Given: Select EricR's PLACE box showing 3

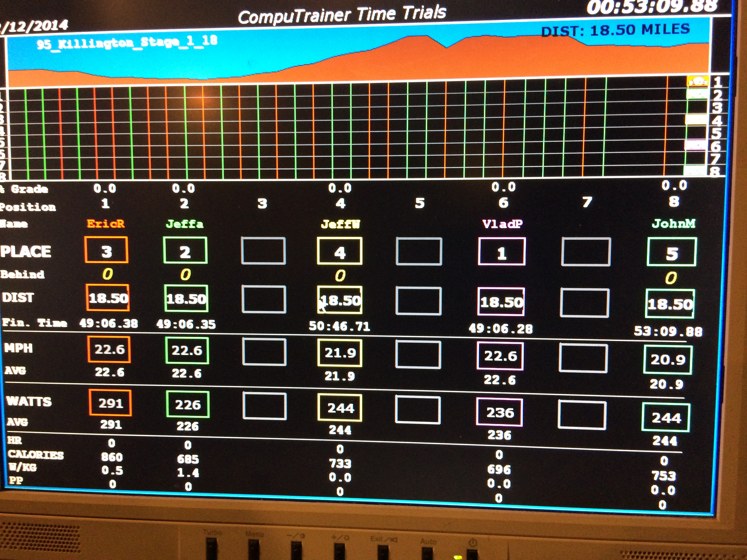Looking at the screenshot, I should point(106,250).
